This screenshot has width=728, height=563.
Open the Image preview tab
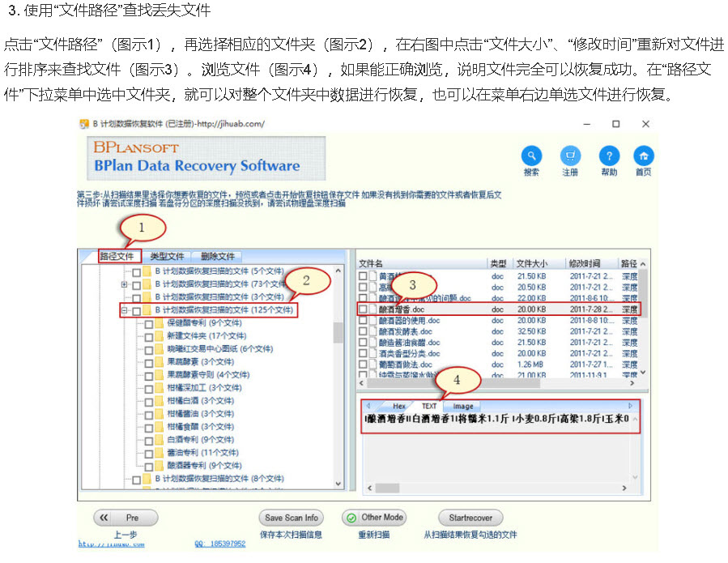[x=463, y=407]
